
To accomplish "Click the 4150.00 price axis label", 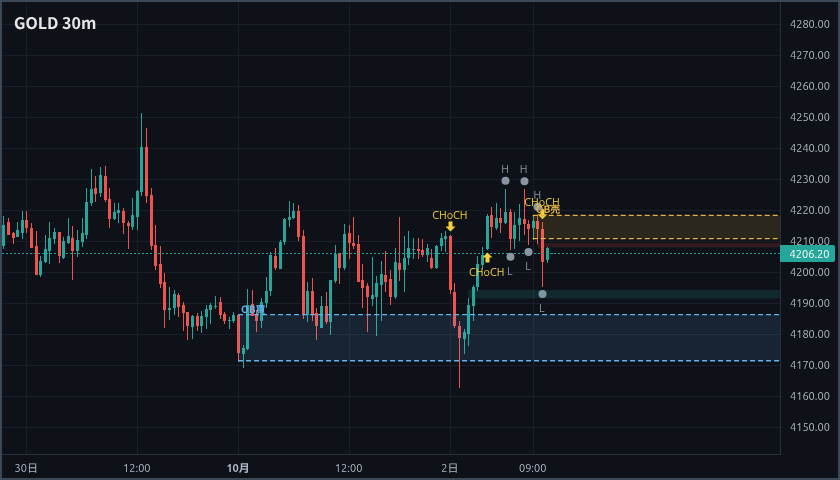I will (809, 428).
